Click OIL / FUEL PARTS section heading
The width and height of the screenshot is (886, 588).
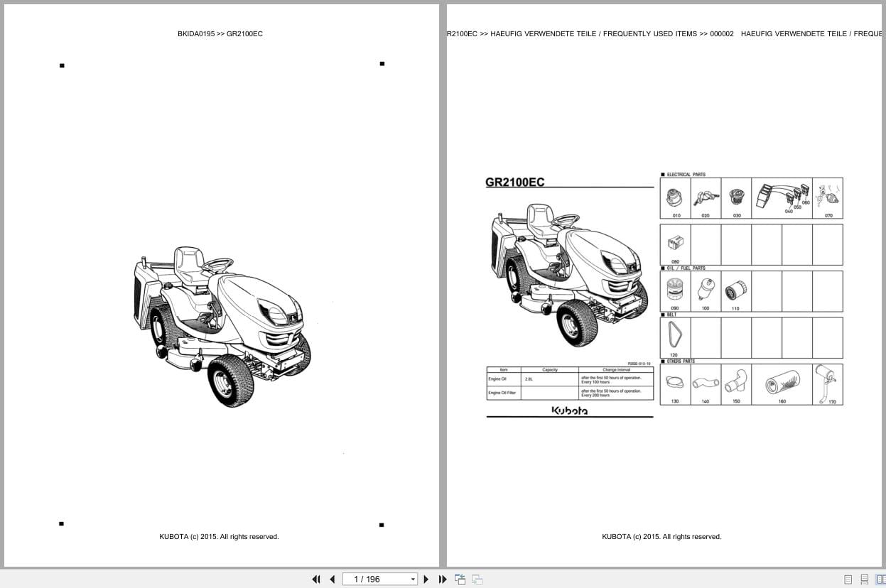(686, 268)
